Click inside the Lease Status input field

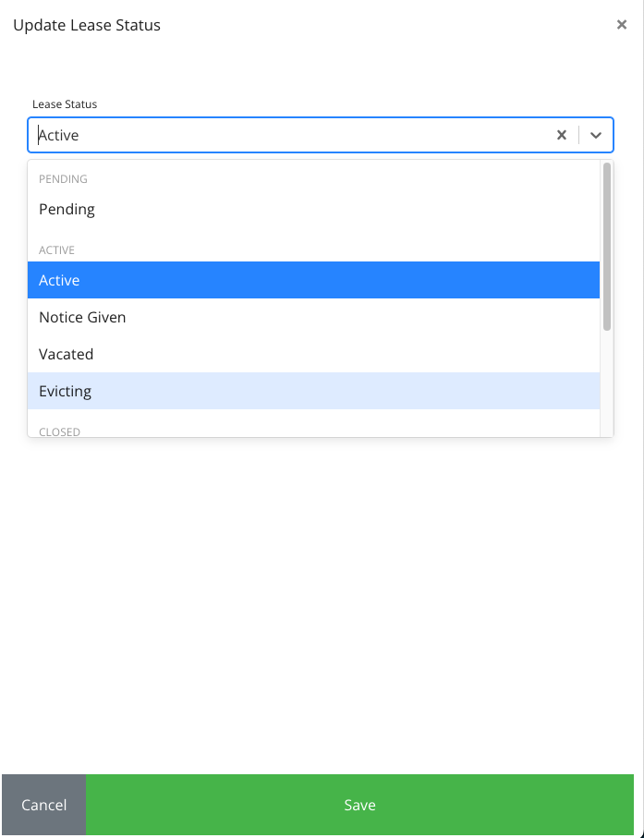point(277,135)
